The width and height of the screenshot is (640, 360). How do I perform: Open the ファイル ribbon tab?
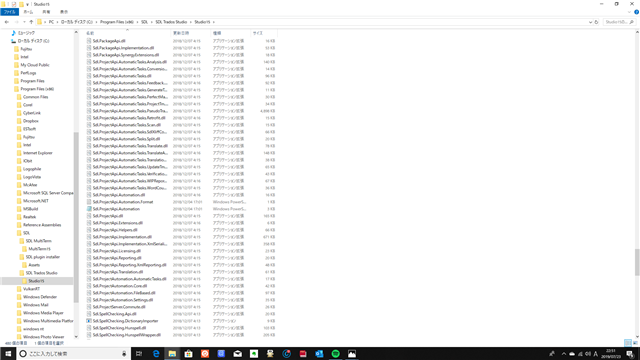(x=9, y=12)
